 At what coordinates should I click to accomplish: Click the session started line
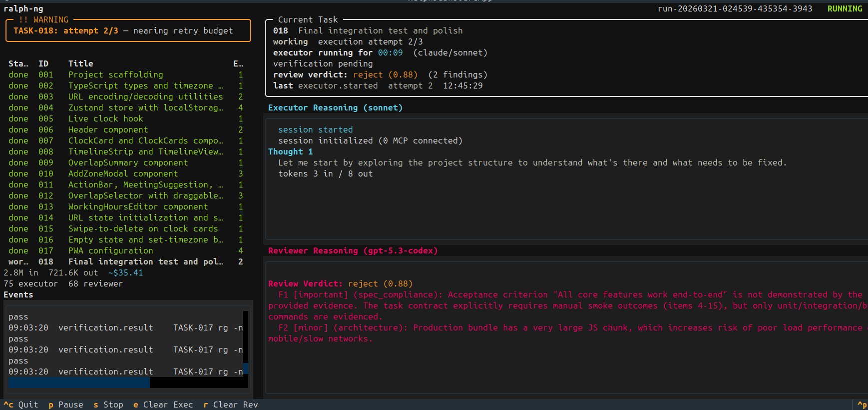tap(316, 129)
